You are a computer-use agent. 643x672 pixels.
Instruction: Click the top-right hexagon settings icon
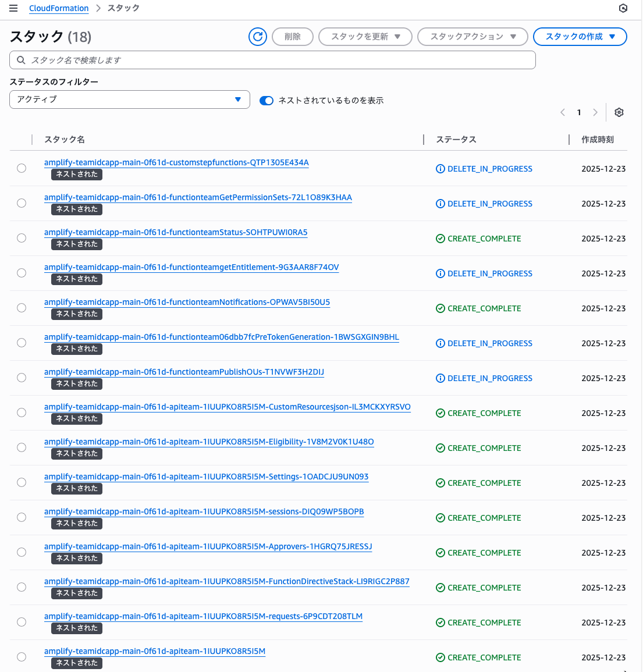point(623,8)
